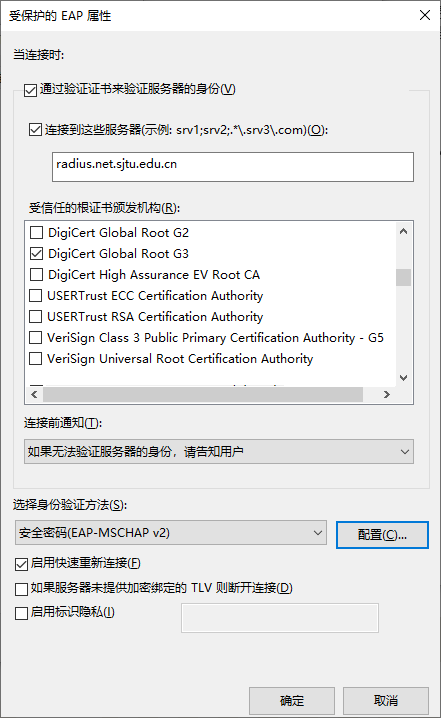
Task: Enable 启用标识隐私 checkbox
Action: tap(22, 613)
